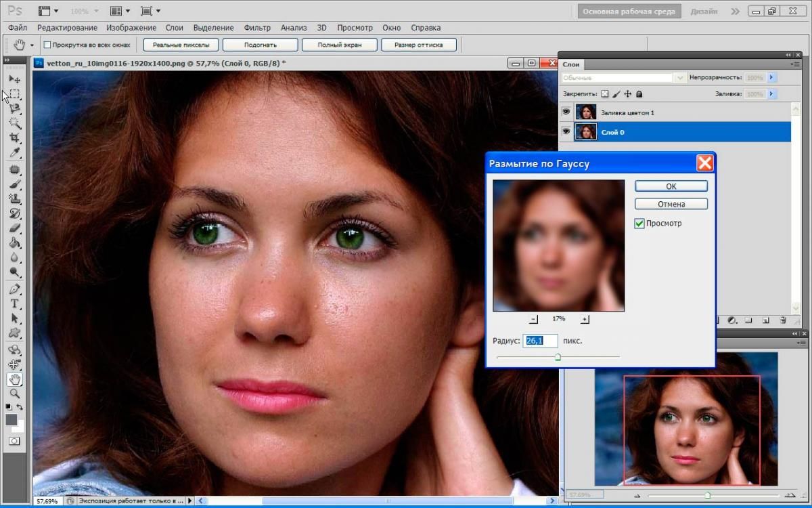The width and height of the screenshot is (812, 508).
Task: Select the Brush tool
Action: tap(14, 184)
